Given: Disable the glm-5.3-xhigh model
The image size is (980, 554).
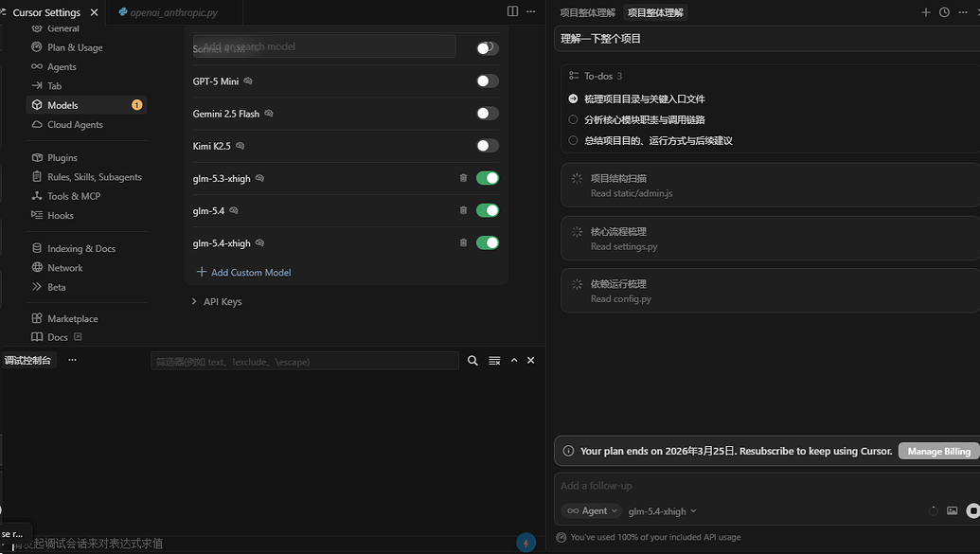Looking at the screenshot, I should 488,178.
